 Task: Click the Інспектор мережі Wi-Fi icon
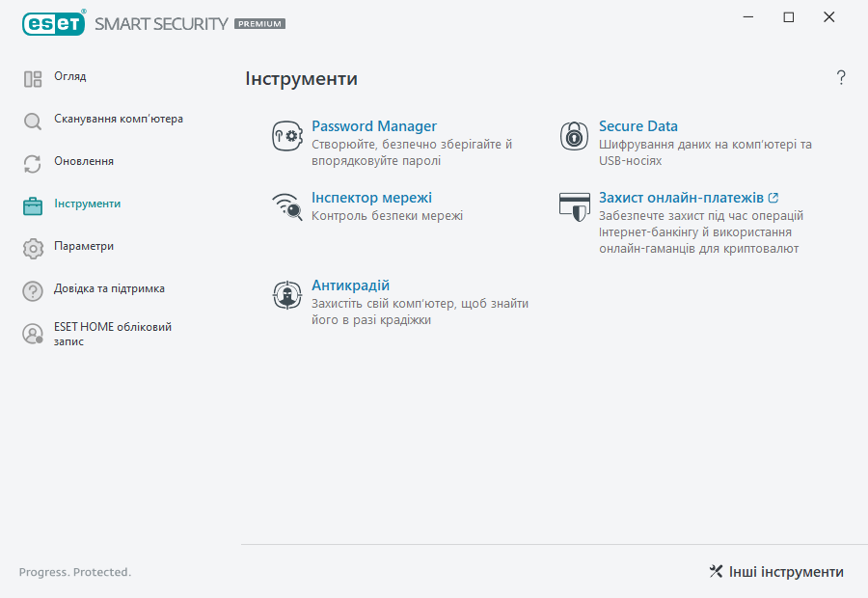pos(286,206)
